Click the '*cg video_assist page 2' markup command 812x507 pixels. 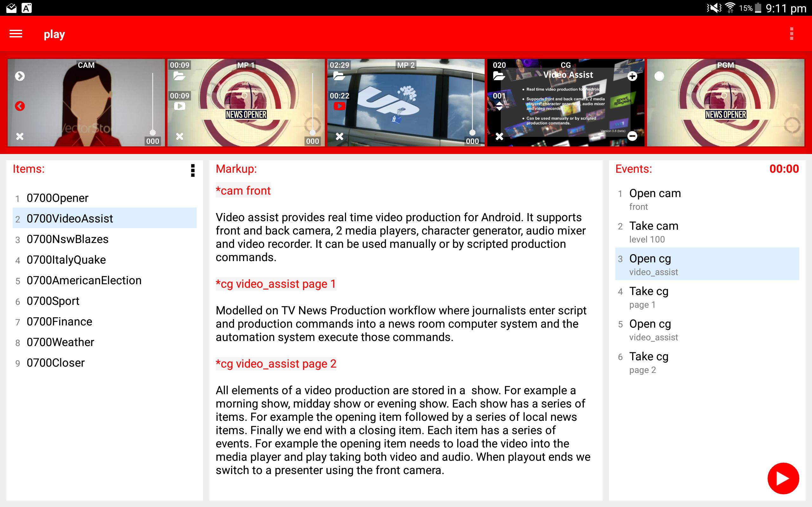276,363
